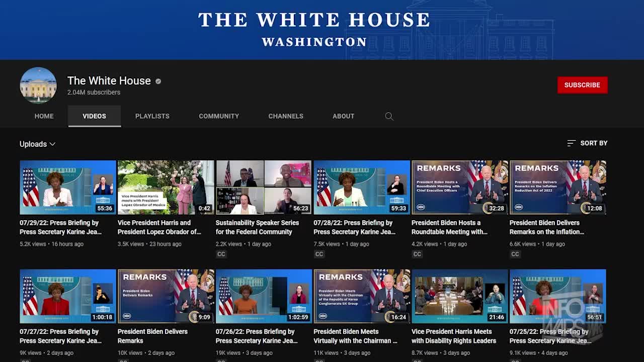The width and height of the screenshot is (644, 362).
Task: Click the Sort By lines icon
Action: coord(571,143)
